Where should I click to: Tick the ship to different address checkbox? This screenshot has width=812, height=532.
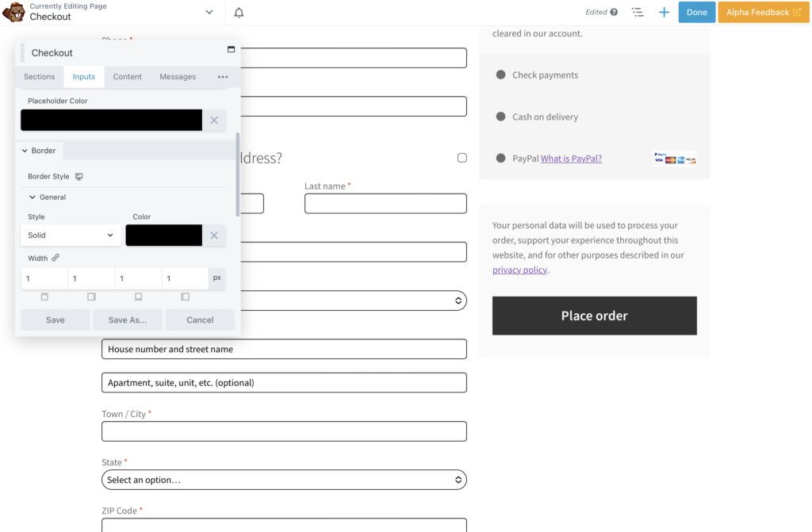(462, 158)
